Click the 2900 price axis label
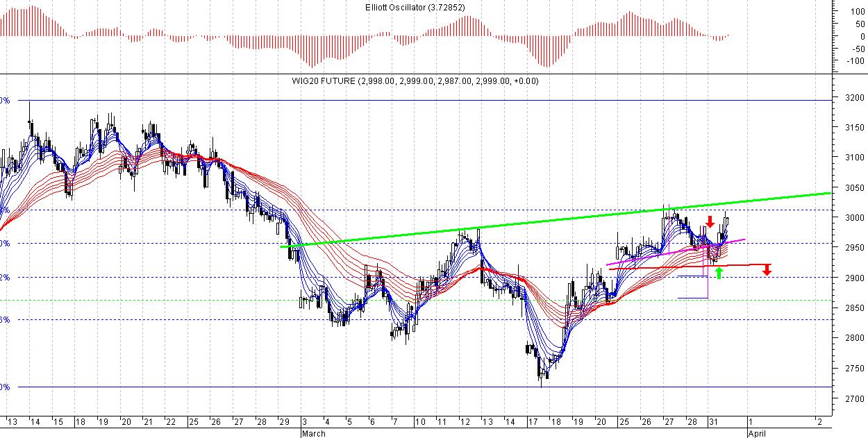Screen dimensions: 868x438 point(855,278)
